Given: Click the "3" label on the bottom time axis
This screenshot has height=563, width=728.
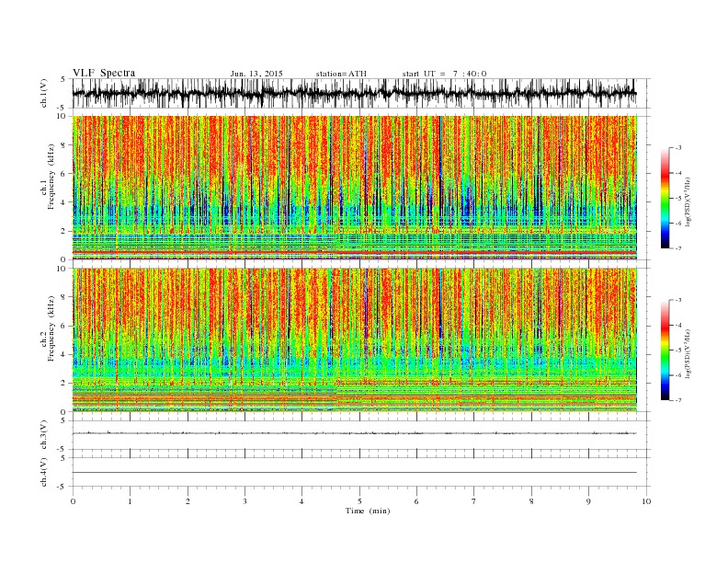Looking at the screenshot, I should 245,501.
